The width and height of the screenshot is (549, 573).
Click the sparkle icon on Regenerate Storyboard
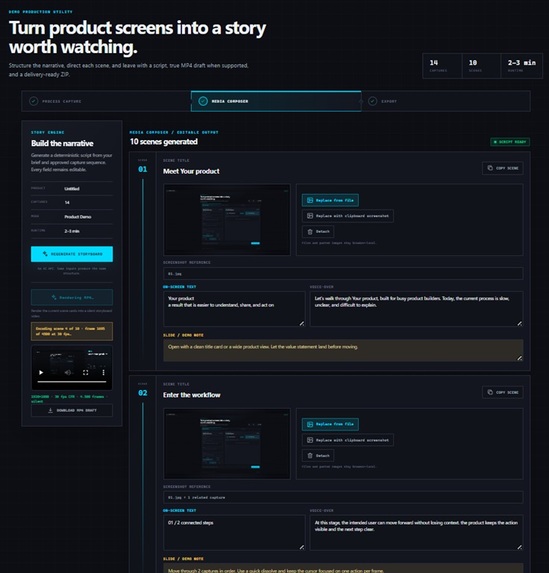point(45,254)
